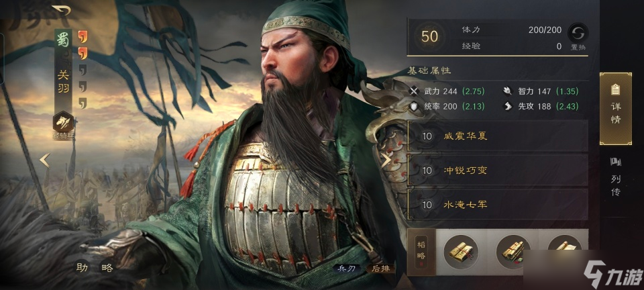Click the 统率 shield icon

[414, 106]
